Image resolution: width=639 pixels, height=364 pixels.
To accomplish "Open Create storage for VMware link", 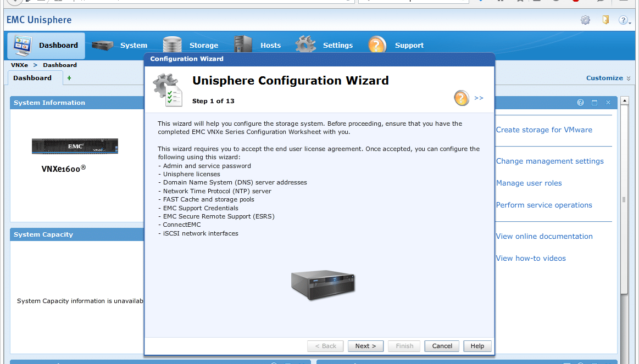I will (544, 130).
